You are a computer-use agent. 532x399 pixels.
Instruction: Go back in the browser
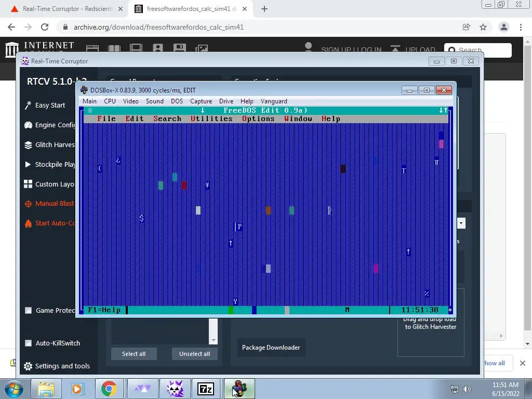tap(11, 27)
